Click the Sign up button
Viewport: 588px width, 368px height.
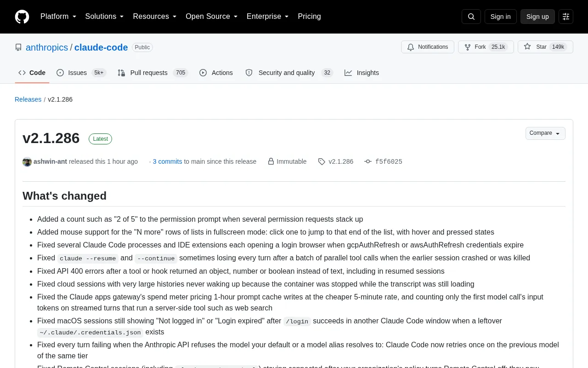537,17
